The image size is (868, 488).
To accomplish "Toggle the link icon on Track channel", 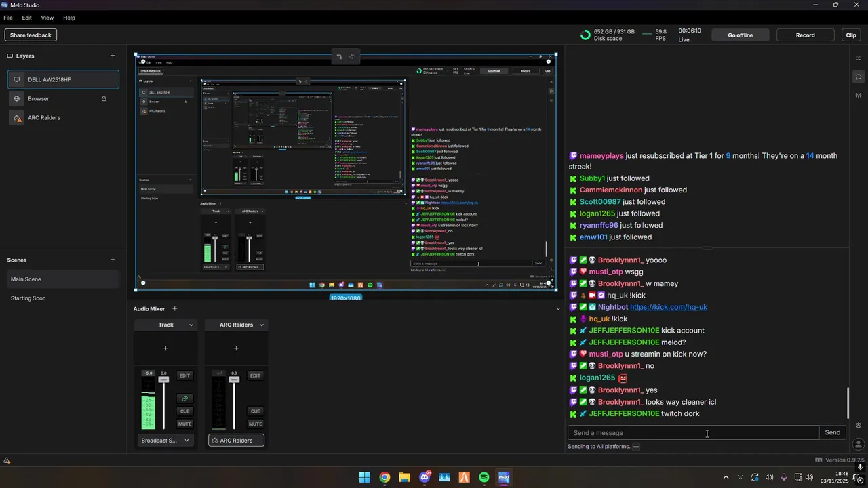I will click(184, 399).
